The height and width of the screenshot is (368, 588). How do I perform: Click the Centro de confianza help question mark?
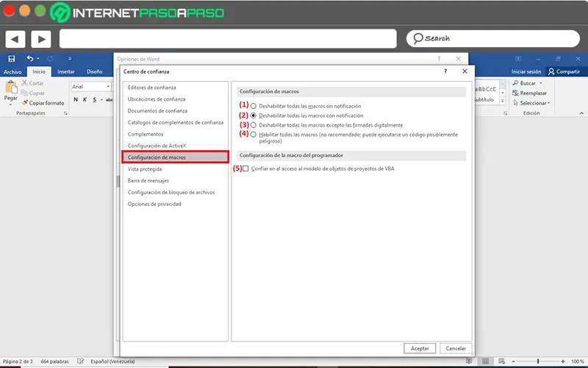tap(445, 71)
